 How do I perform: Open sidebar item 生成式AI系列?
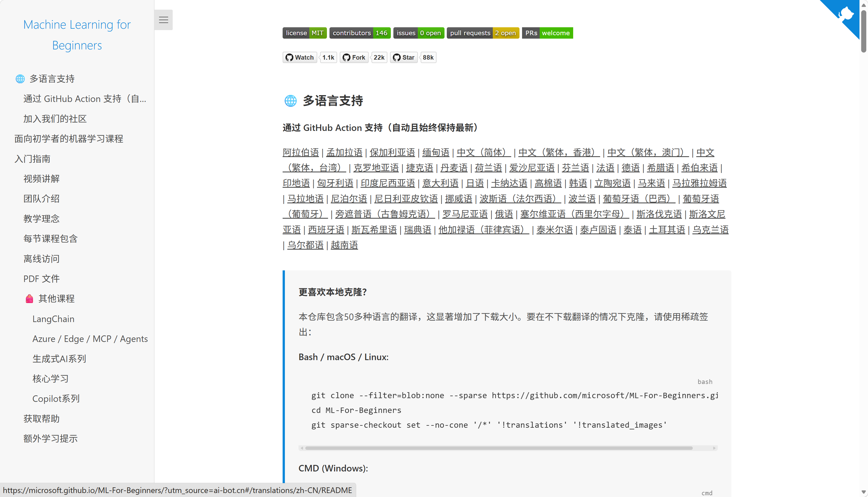point(59,359)
